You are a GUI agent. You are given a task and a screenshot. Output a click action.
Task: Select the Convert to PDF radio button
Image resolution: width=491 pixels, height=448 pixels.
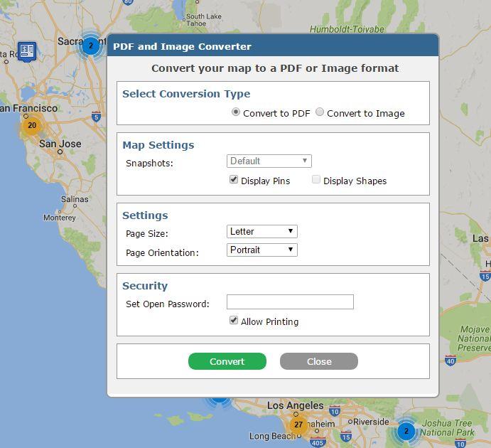236,112
